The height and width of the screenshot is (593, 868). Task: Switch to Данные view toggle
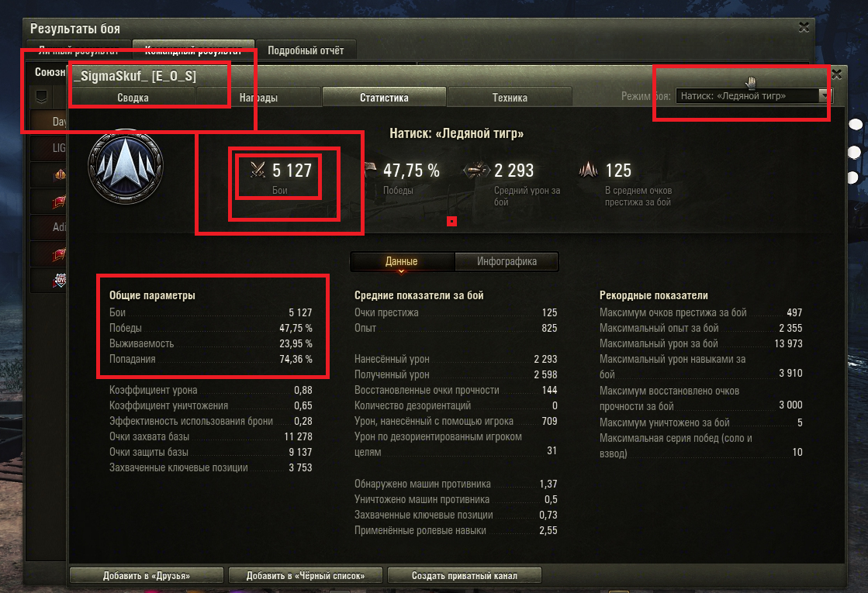pos(402,261)
